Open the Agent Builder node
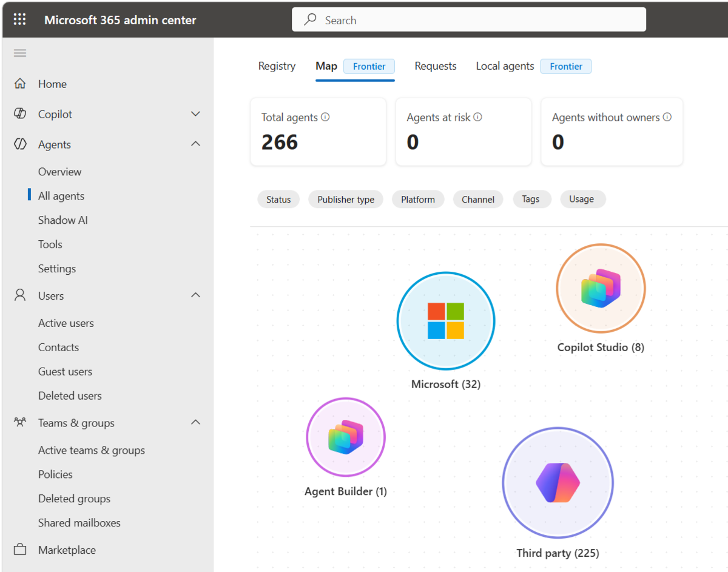This screenshot has width=728, height=572. point(346,437)
